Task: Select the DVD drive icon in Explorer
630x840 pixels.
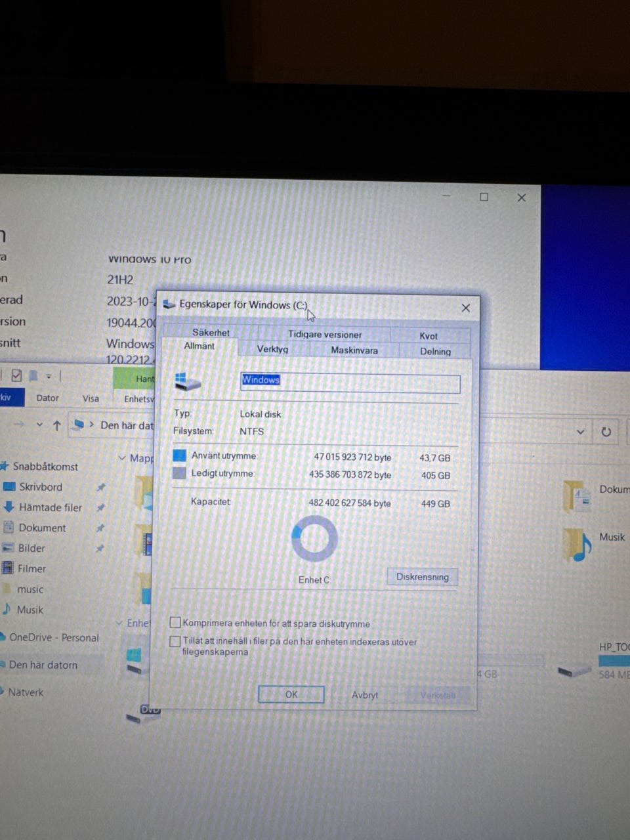Action: click(x=143, y=714)
